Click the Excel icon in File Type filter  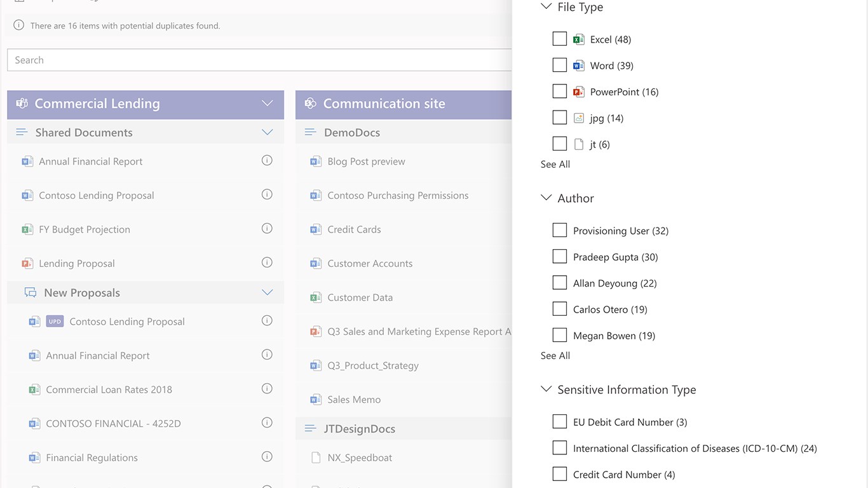click(578, 39)
